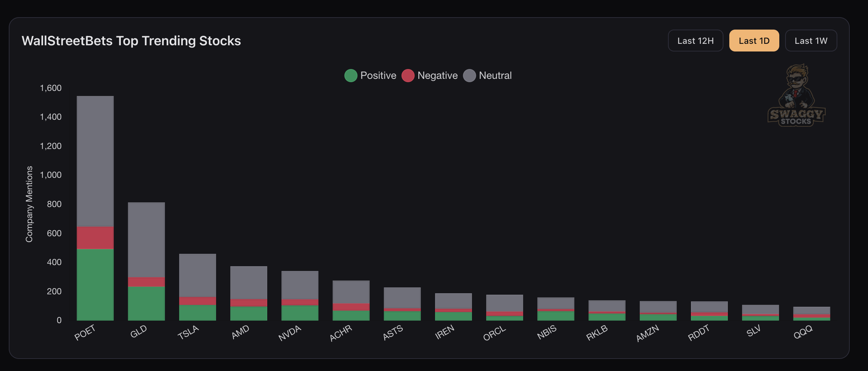Click the NVDA positive green bar segment
The height and width of the screenshot is (371, 868).
300,313
